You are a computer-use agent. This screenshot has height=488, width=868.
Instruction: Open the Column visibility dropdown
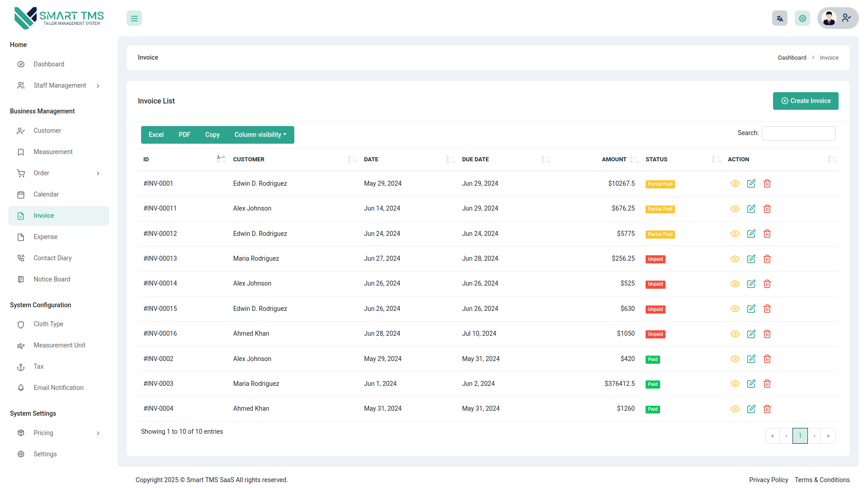[x=260, y=135]
